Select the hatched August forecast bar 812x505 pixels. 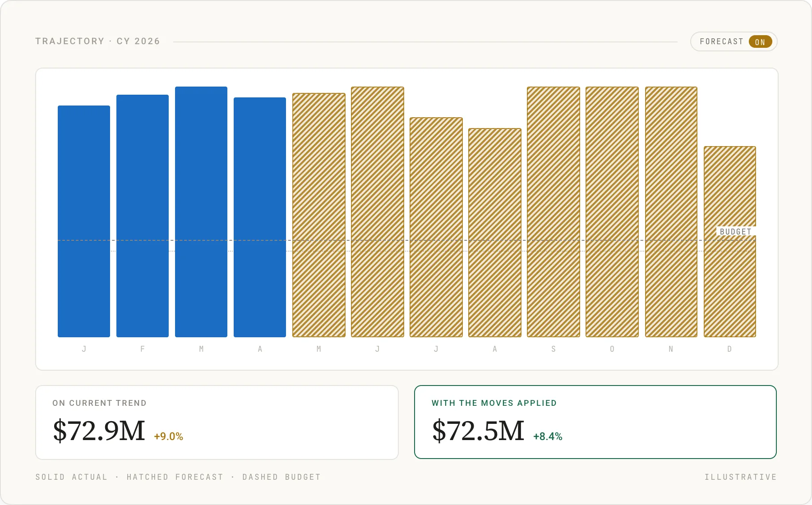(x=495, y=233)
